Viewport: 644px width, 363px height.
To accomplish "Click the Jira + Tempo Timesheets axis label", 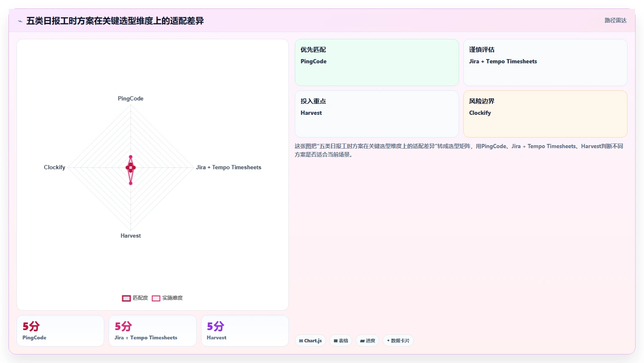I will tap(228, 167).
